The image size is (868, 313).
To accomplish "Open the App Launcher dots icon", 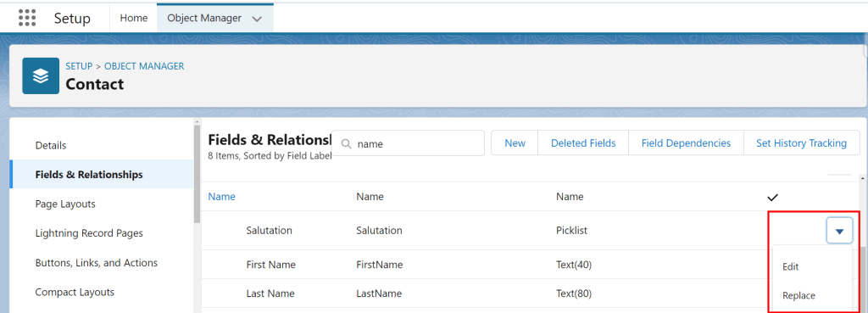I will [27, 18].
